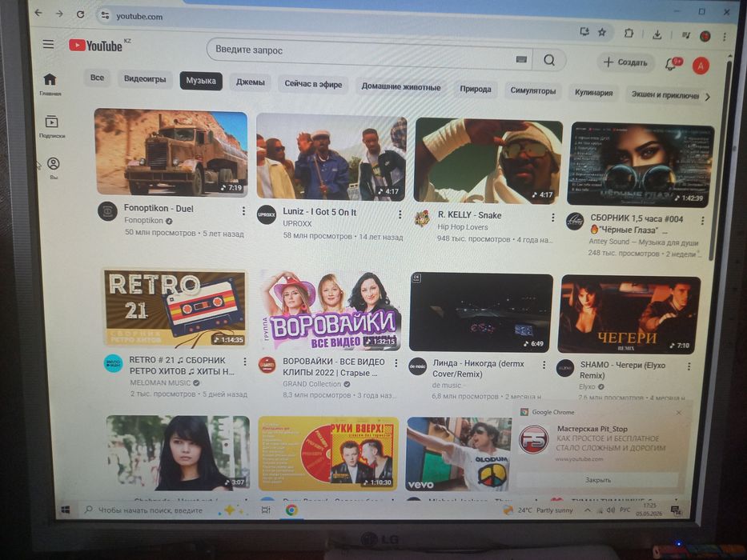This screenshot has height=560, width=747.
Task: Open the more options for СБОРНИК 1,5 часа #004
Action: (x=702, y=221)
